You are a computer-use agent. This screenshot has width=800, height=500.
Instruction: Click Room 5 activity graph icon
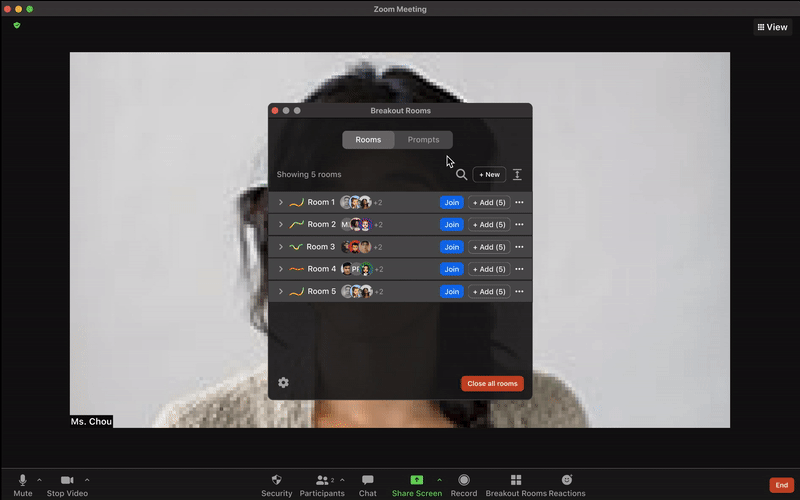click(296, 291)
